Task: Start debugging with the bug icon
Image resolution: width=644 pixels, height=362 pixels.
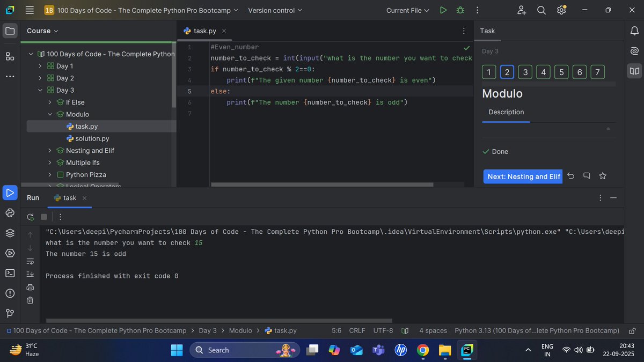Action: click(x=460, y=10)
